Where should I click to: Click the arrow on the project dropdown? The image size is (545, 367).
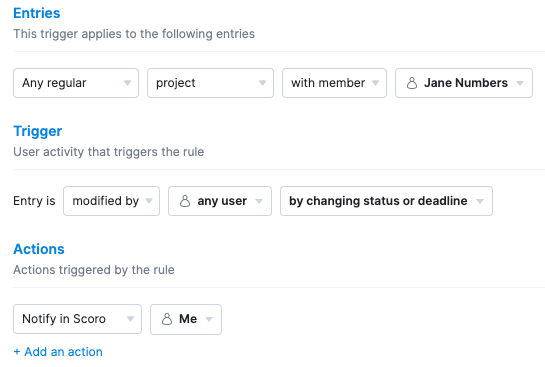point(262,83)
